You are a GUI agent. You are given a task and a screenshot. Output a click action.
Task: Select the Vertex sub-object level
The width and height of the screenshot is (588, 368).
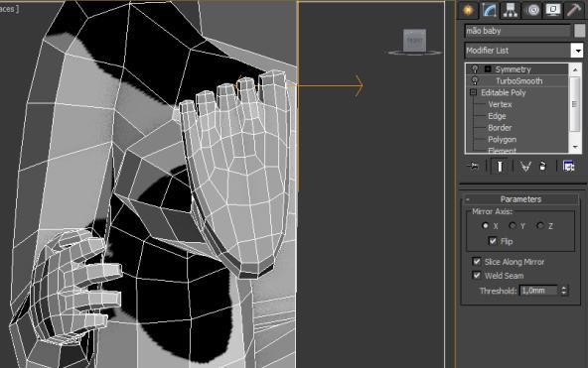(500, 104)
